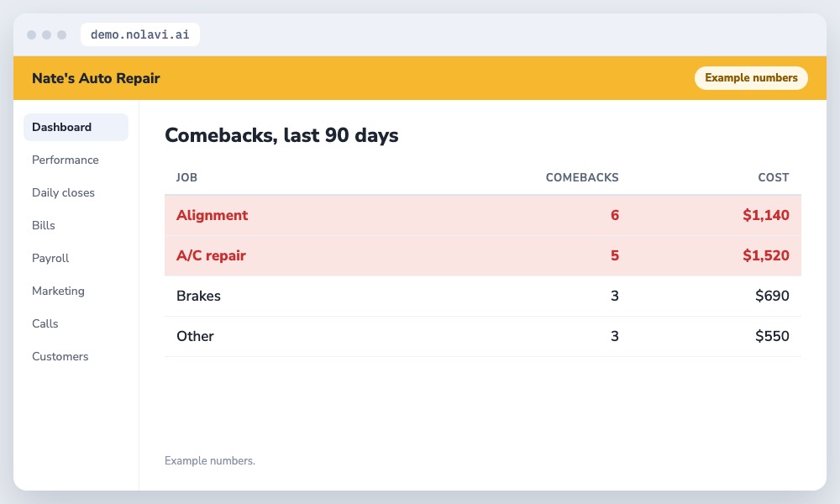Image resolution: width=840 pixels, height=504 pixels.
Task: Click the JOB column header
Action: pos(186,177)
